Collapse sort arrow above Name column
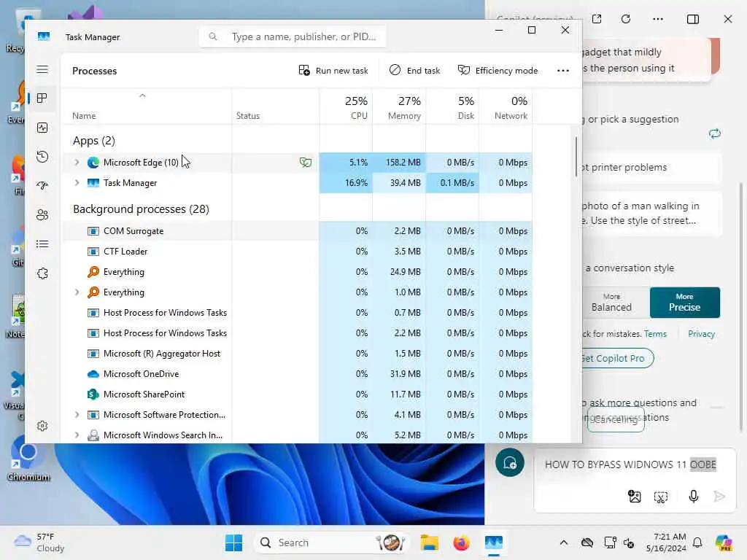The width and height of the screenshot is (747, 560). 142,96
